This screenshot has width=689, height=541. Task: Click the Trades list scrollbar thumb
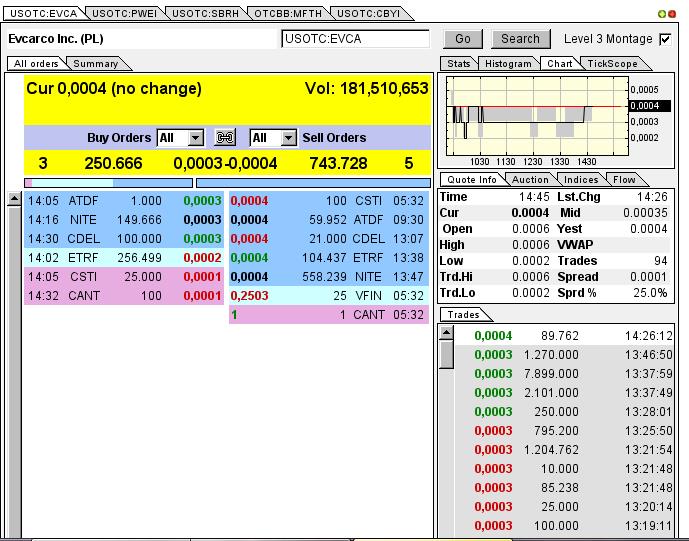coord(446,355)
